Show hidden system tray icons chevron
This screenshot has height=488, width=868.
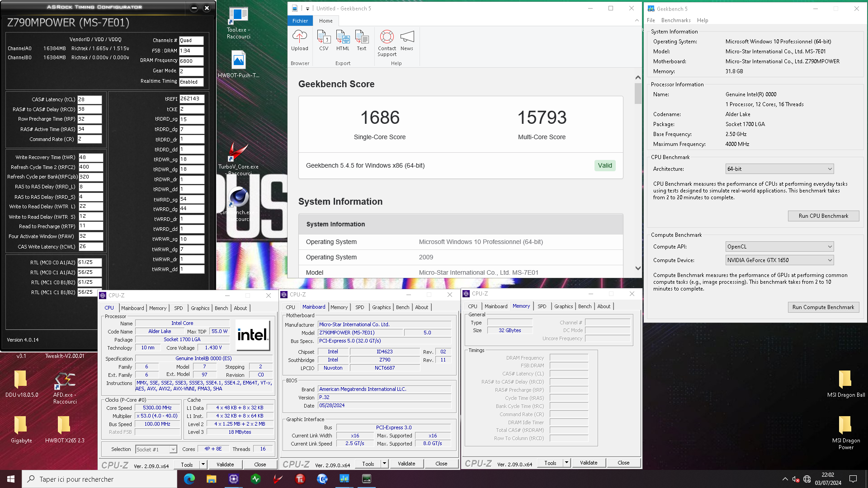tap(785, 479)
